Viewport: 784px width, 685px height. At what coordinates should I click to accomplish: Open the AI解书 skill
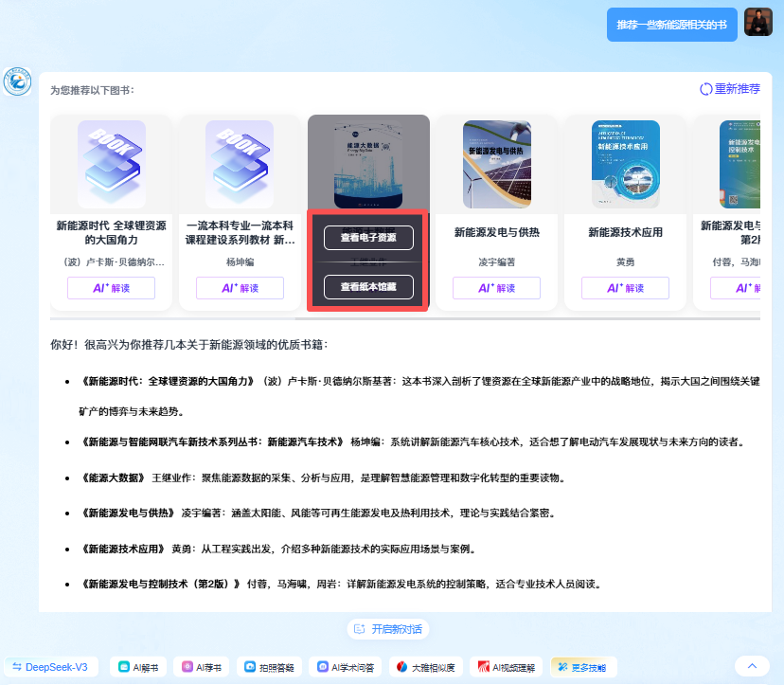138,667
